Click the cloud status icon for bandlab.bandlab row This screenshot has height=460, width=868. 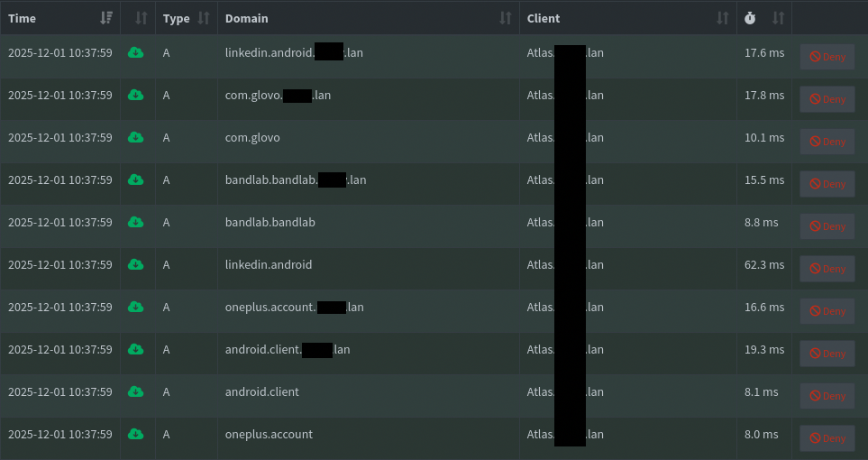click(136, 222)
